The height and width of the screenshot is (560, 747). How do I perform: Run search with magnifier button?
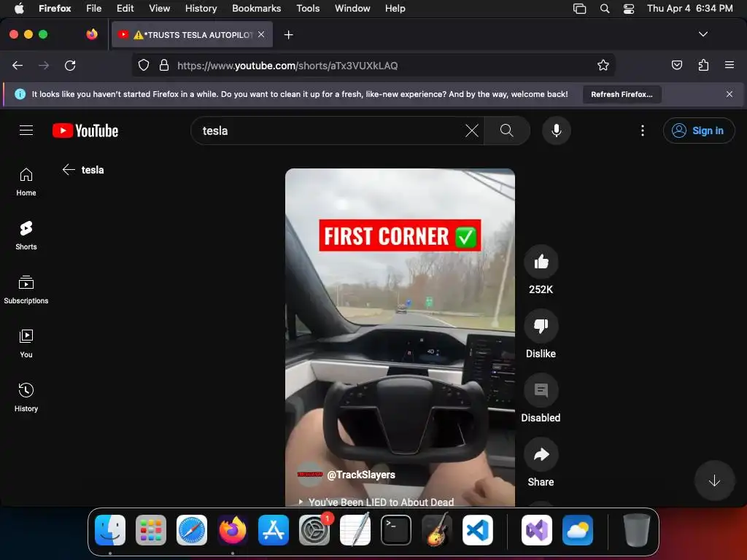[x=507, y=131]
